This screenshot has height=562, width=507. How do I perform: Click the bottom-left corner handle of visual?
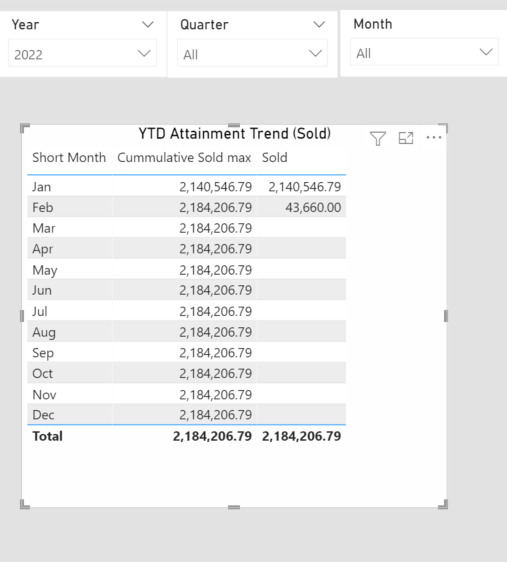point(24,505)
